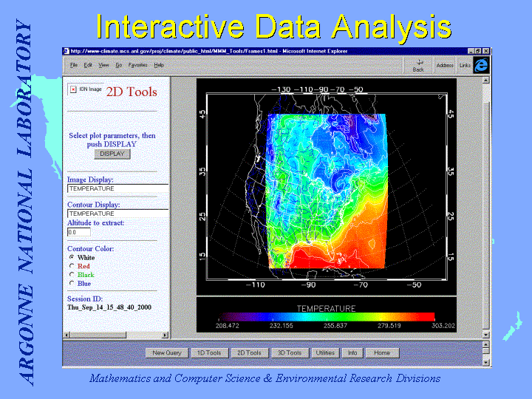Image resolution: width=532 pixels, height=399 pixels.
Task: Open the View menu
Action: [103, 65]
